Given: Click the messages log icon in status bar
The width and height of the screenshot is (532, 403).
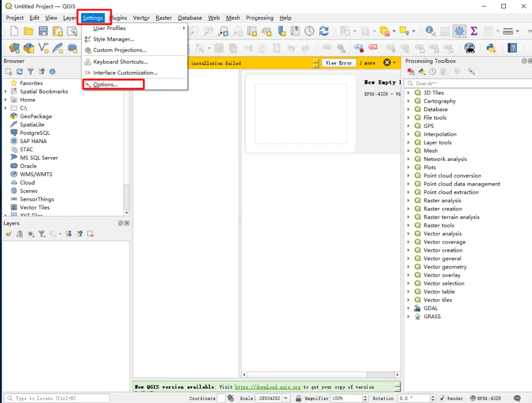Looking at the screenshot, I should point(517,398).
